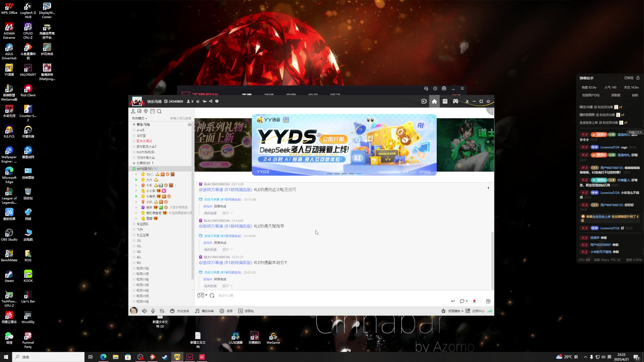
Task: Open the channel bulletin icon in sidebar
Action: tap(153, 111)
